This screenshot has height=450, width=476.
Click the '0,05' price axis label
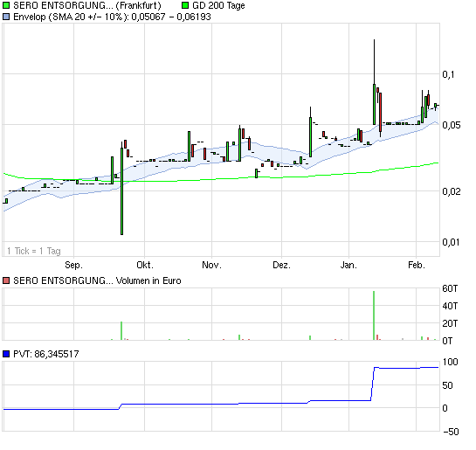tap(451, 125)
